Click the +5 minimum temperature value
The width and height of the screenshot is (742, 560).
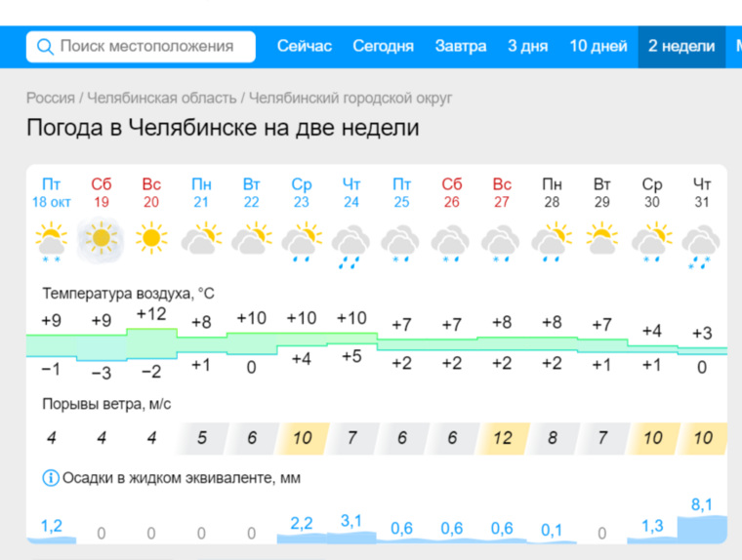coord(351,356)
